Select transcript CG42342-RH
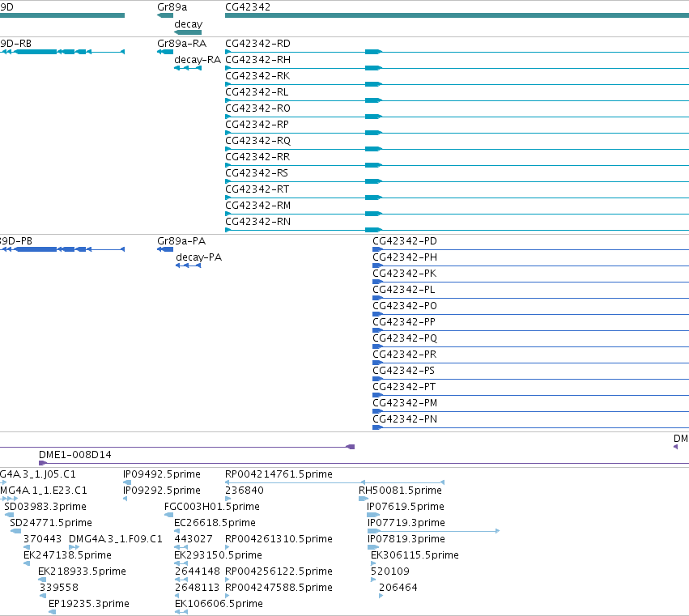Image resolution: width=689 pixels, height=616 pixels. (257, 60)
